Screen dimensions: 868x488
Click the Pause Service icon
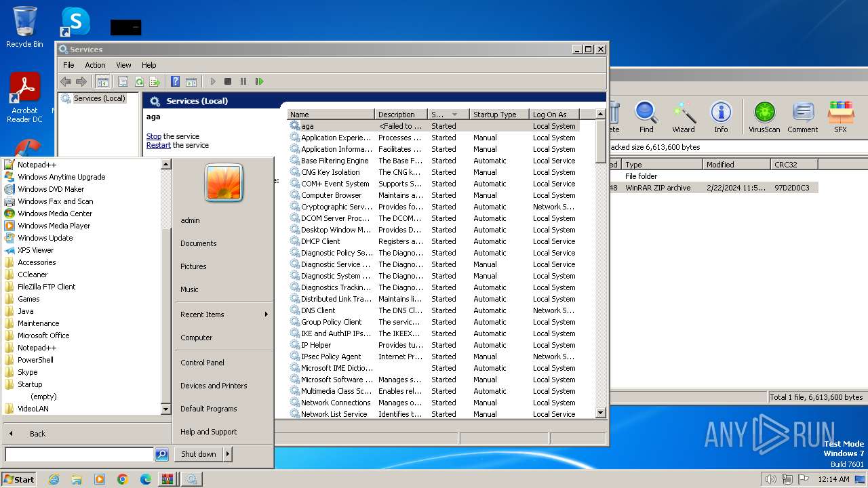pos(243,81)
